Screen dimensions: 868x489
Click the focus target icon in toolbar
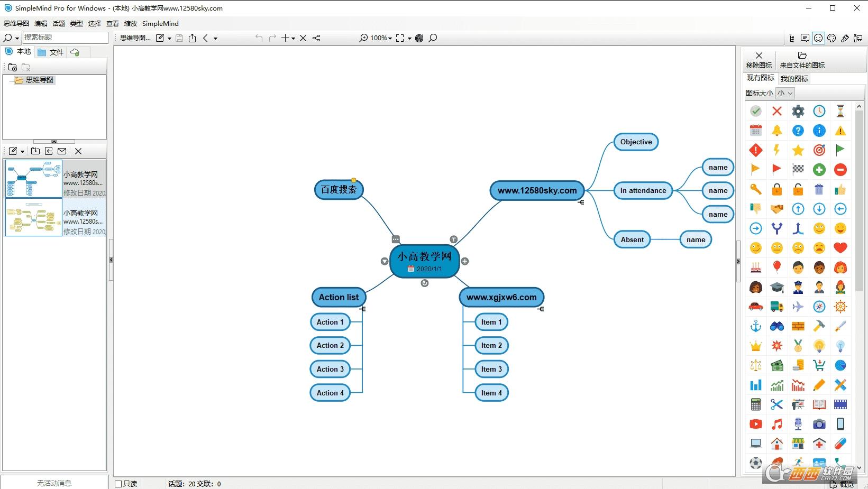tap(419, 38)
